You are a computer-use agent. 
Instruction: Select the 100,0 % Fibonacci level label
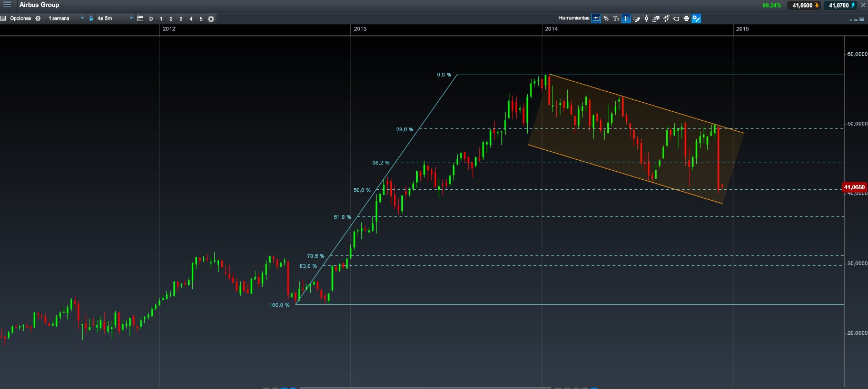(279, 305)
